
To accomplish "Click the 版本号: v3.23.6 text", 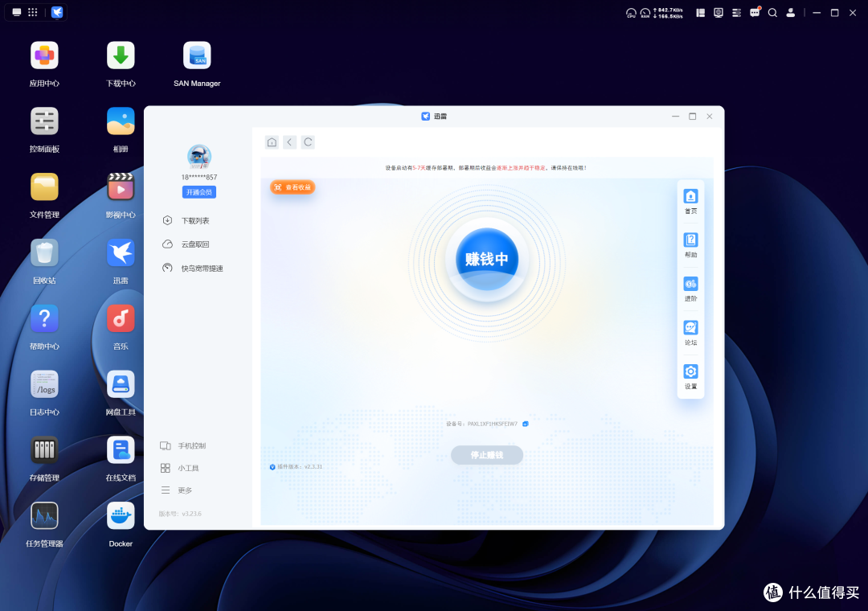I will 180,514.
